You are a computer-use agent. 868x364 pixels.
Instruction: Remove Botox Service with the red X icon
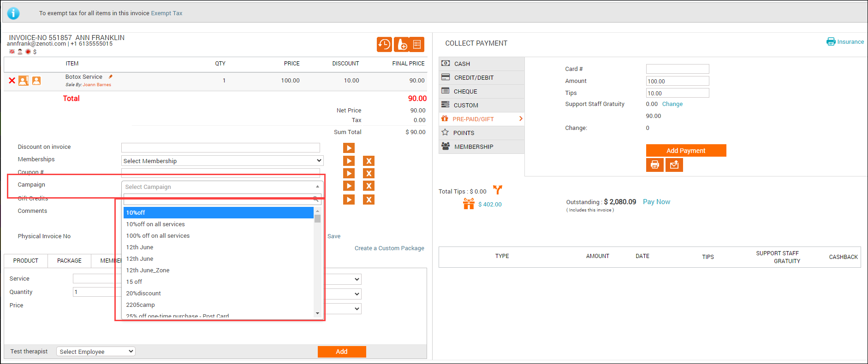coord(12,81)
